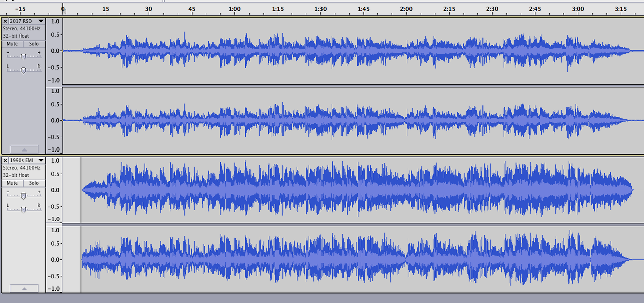Image resolution: width=644 pixels, height=303 pixels.
Task: Click timeline ruler at the 30 mark
Action: (x=148, y=9)
